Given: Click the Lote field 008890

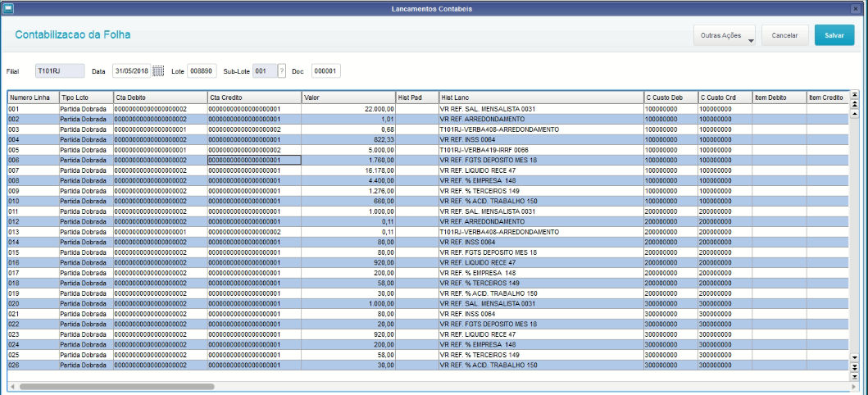Looking at the screenshot, I should tap(202, 70).
